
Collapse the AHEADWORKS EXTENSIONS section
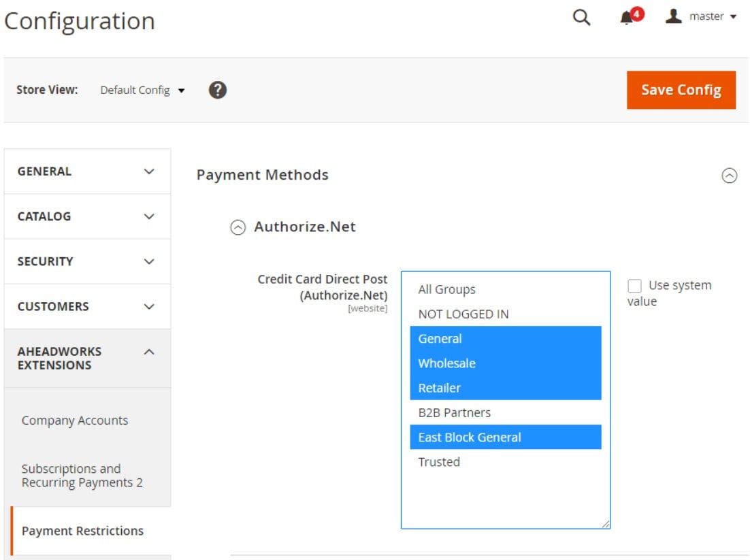coord(88,358)
